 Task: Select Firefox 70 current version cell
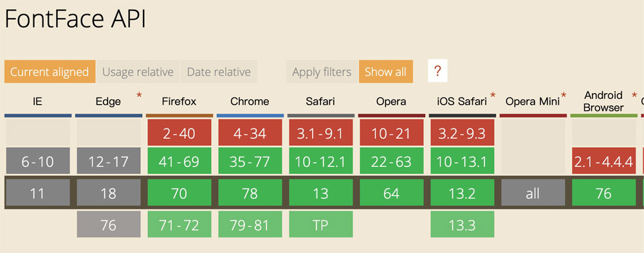coord(179,193)
